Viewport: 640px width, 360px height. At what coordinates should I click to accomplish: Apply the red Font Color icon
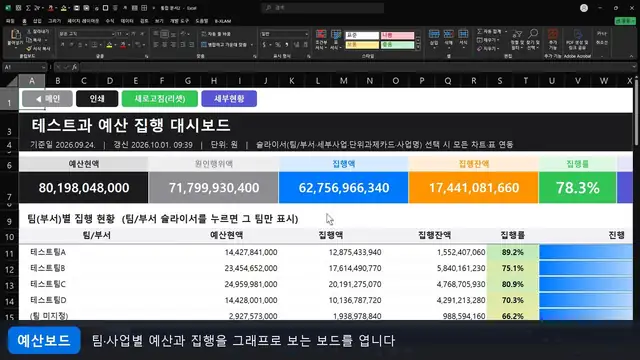(x=123, y=44)
